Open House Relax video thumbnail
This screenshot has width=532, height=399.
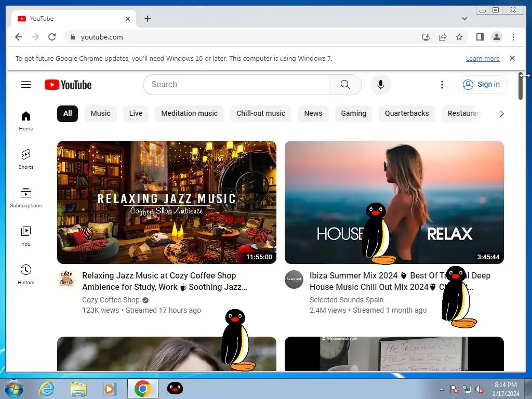[x=394, y=202]
